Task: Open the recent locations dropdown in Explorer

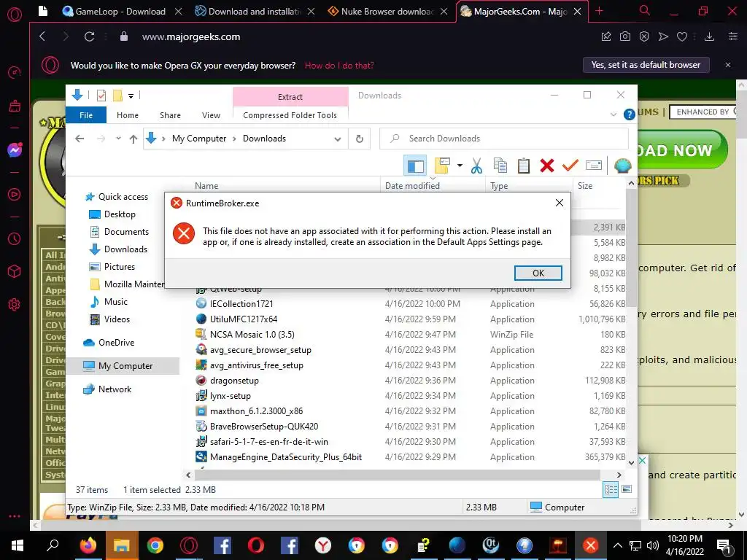Action: click(118, 139)
